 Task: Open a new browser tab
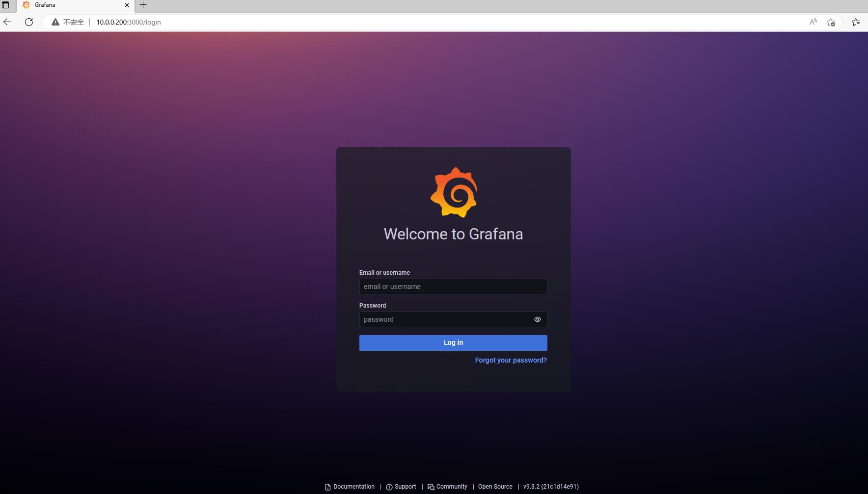pos(143,5)
